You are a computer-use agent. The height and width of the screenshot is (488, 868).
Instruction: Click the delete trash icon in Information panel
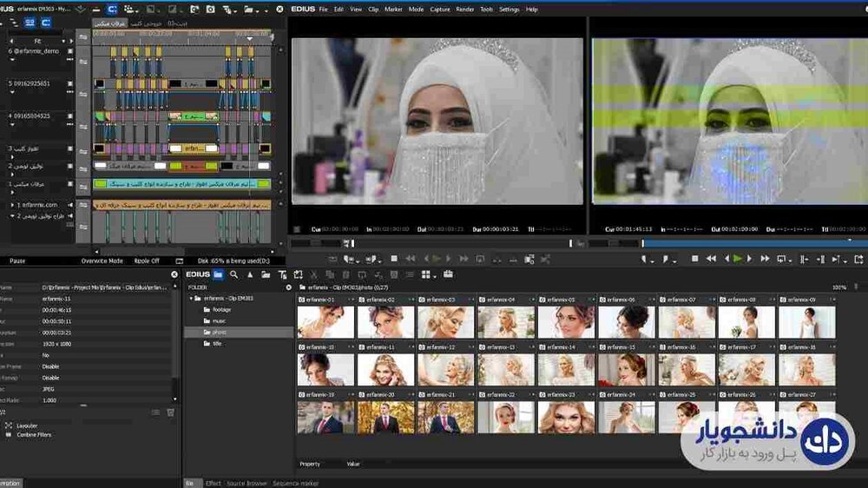tap(170, 412)
